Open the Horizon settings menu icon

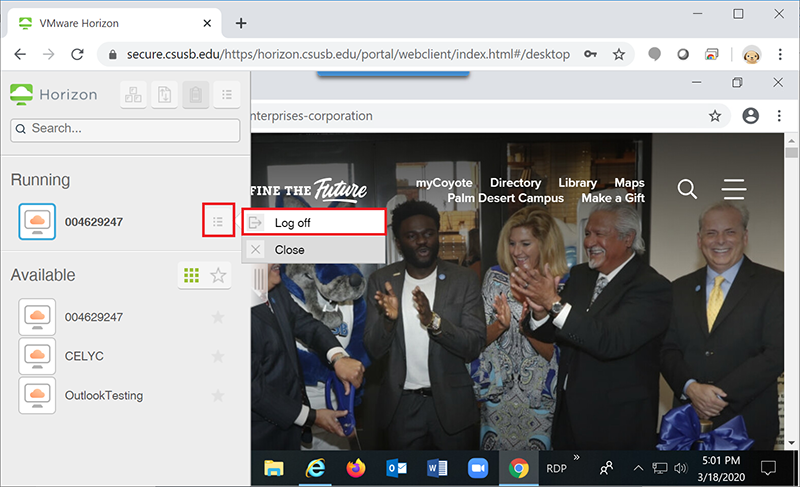pos(227,95)
